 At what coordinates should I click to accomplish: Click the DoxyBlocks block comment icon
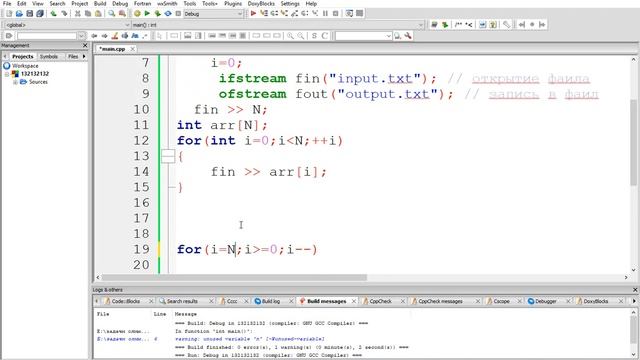[458, 25]
